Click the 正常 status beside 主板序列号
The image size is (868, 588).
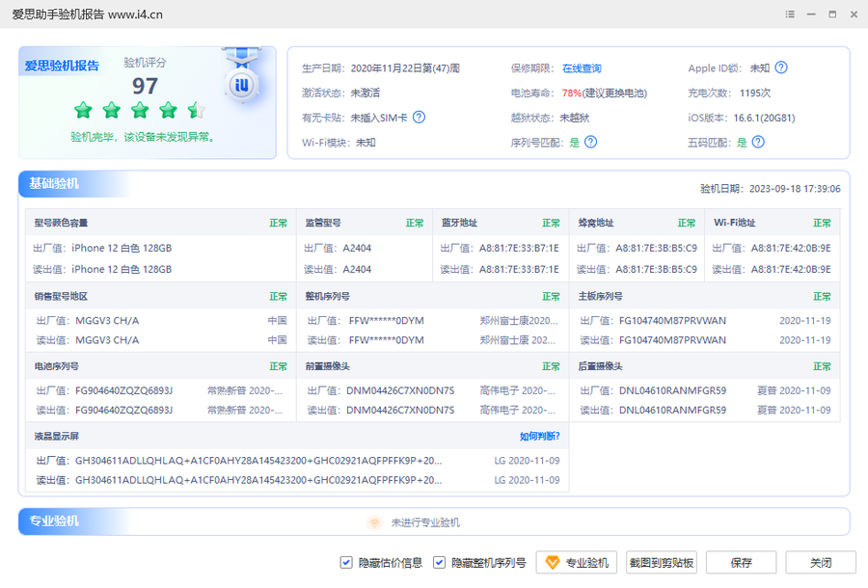point(822,297)
